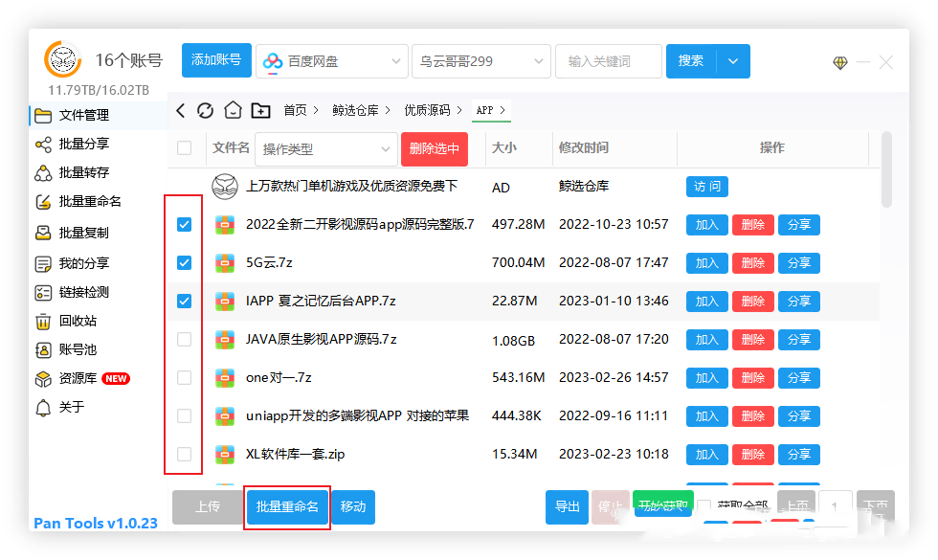Open the 百度网盘 drive type dropdown
Image resolution: width=938 pixels, height=560 pixels.
tap(331, 60)
